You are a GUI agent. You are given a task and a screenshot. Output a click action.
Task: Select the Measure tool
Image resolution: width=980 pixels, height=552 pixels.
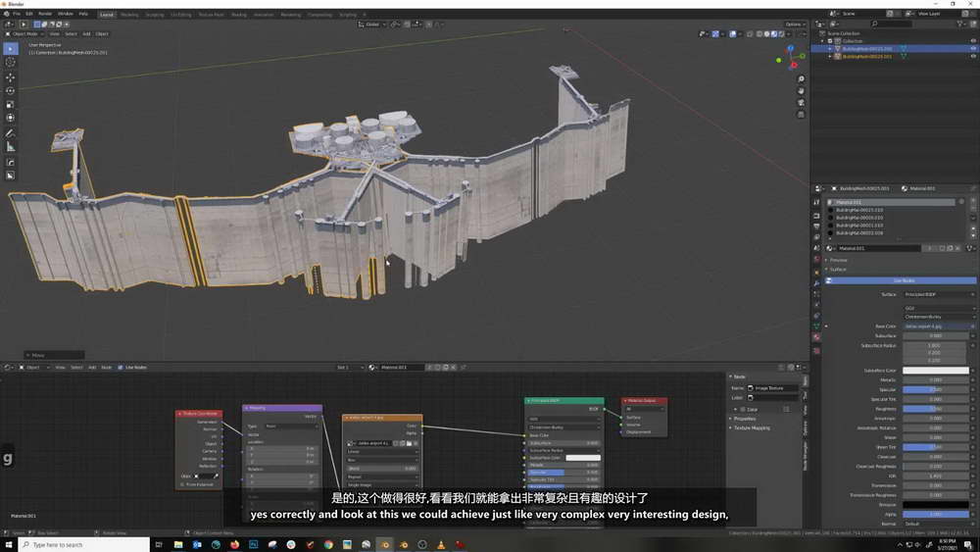click(11, 147)
